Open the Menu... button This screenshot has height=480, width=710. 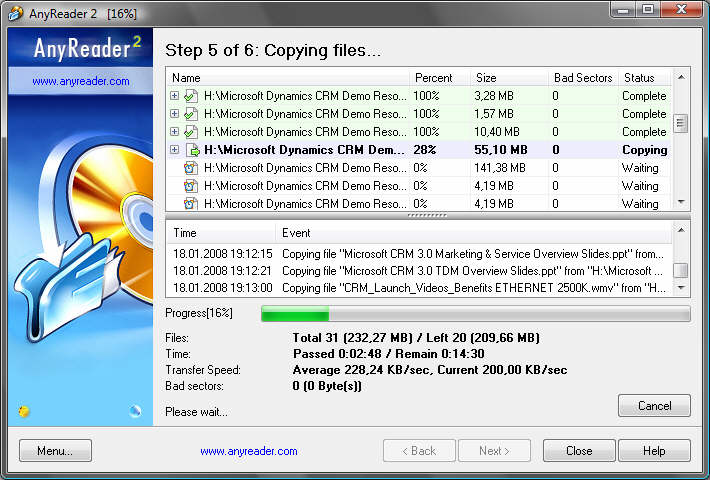pos(55,451)
